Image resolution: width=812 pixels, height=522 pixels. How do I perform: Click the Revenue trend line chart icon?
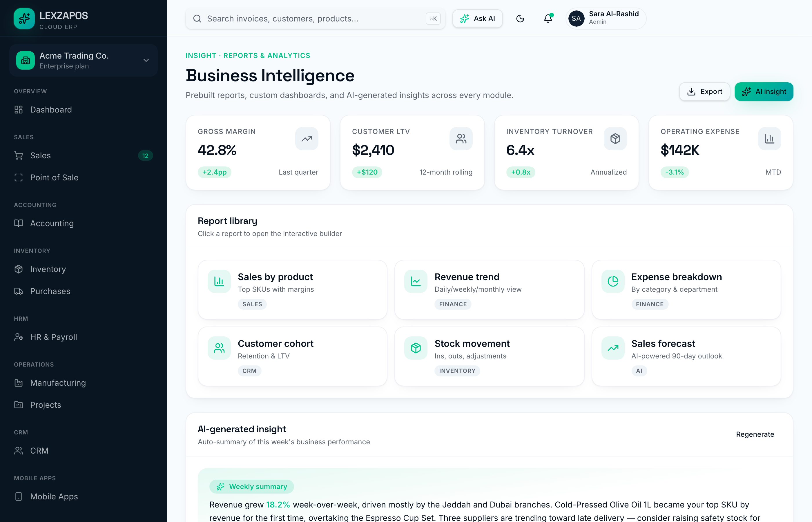tap(416, 281)
